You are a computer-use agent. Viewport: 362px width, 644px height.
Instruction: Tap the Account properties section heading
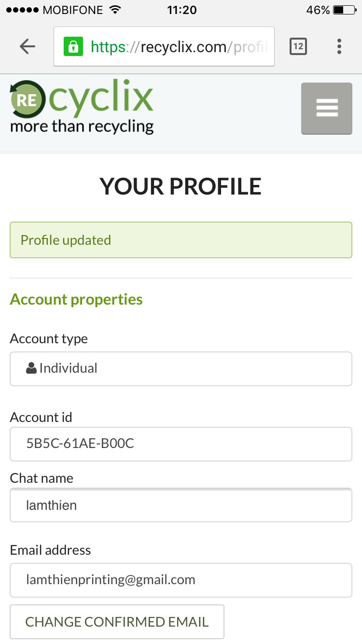pos(76,299)
